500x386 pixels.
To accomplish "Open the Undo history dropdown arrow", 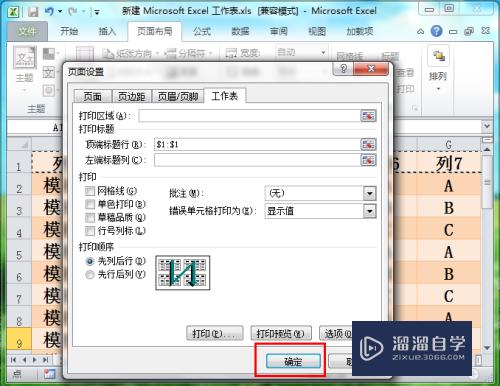I will point(60,12).
